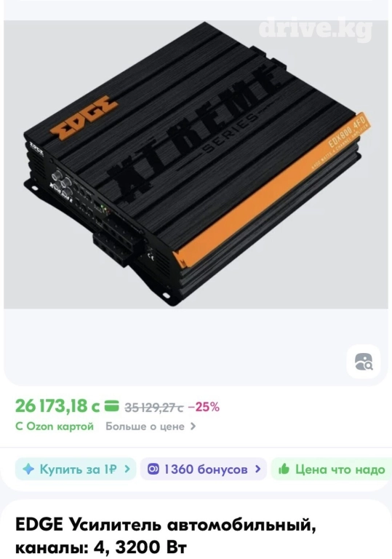Click the green price 26 173,18 с
Image resolution: width=392 pixels, height=559 pixels.
click(x=57, y=406)
